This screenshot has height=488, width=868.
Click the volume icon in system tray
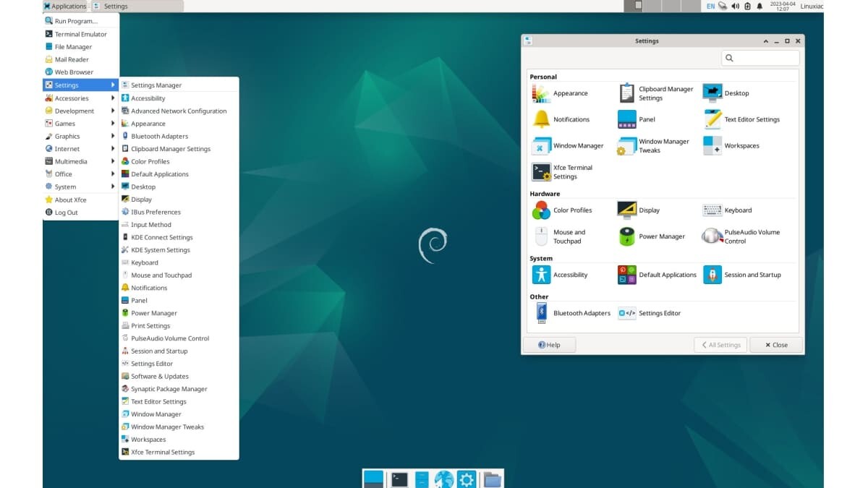tap(735, 6)
